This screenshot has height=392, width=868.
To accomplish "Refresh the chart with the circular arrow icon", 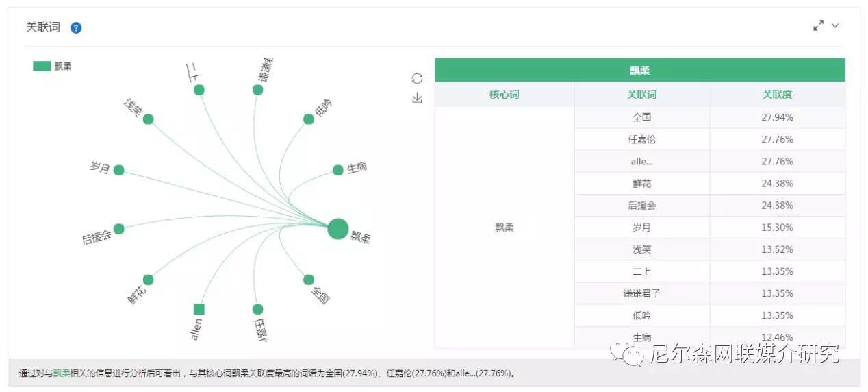I will 417,79.
